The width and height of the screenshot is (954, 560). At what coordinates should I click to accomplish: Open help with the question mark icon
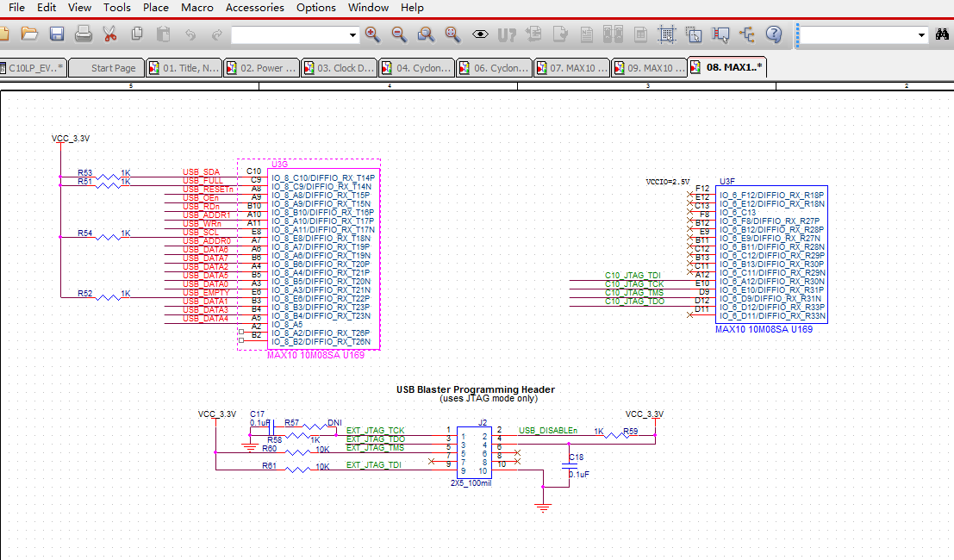774,34
